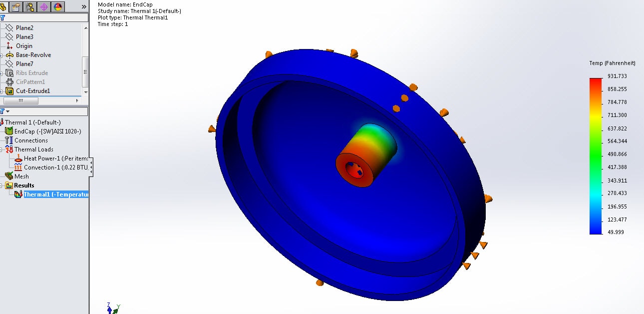Select Plane3 in the feature tree

coord(24,37)
